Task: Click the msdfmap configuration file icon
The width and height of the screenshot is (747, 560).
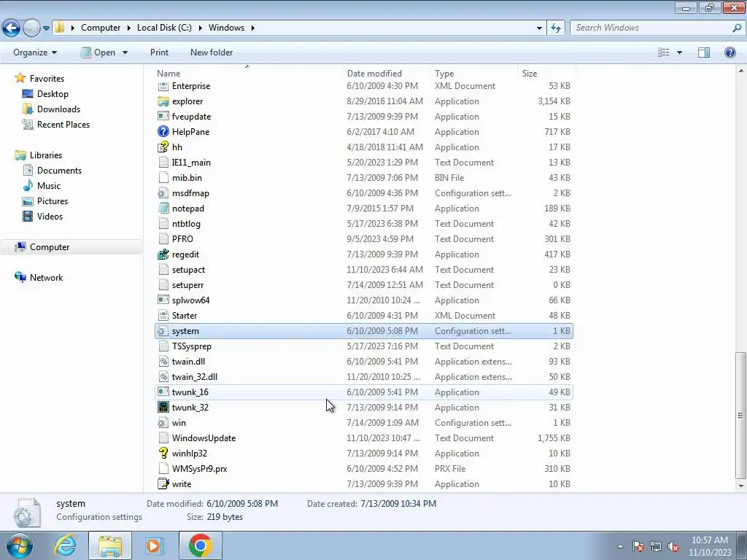Action: tap(163, 193)
